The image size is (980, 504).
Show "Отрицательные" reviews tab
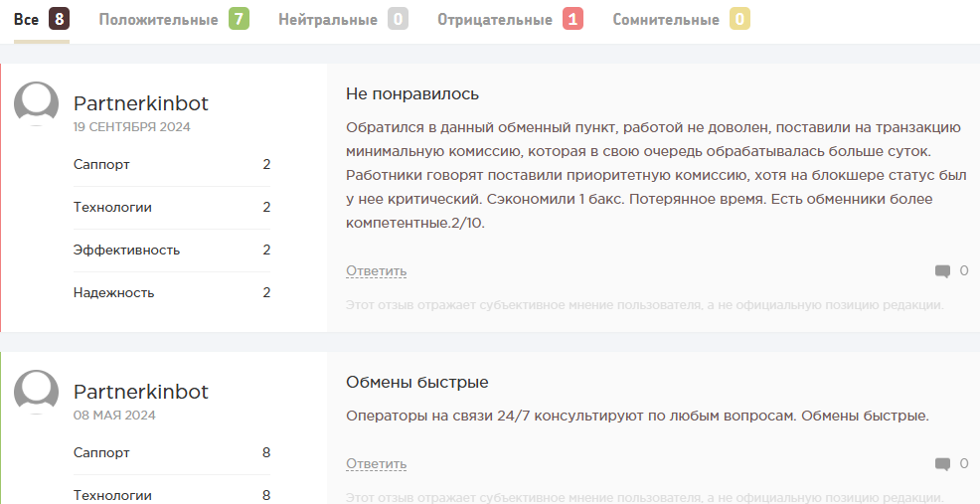click(x=510, y=20)
